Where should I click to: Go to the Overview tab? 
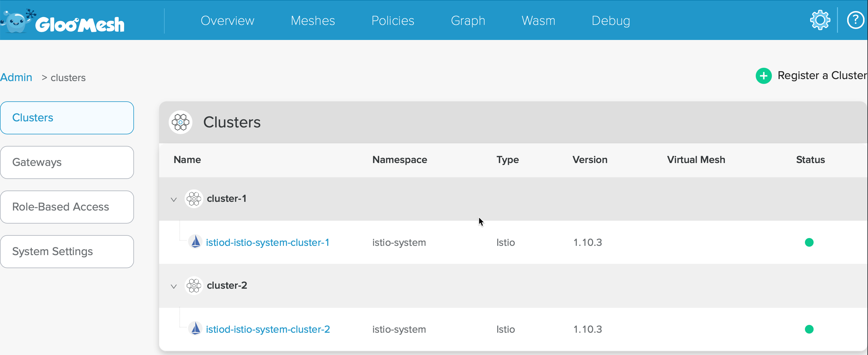click(x=227, y=21)
